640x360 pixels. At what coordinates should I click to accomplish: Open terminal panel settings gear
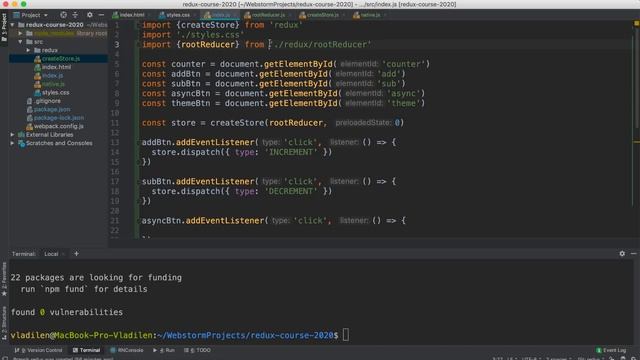[622, 253]
